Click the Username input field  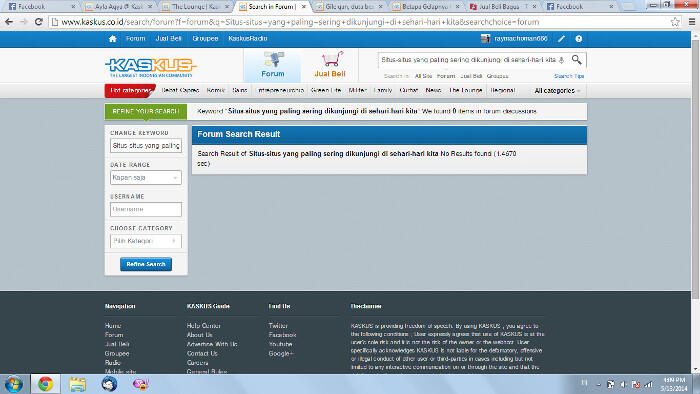click(x=146, y=209)
